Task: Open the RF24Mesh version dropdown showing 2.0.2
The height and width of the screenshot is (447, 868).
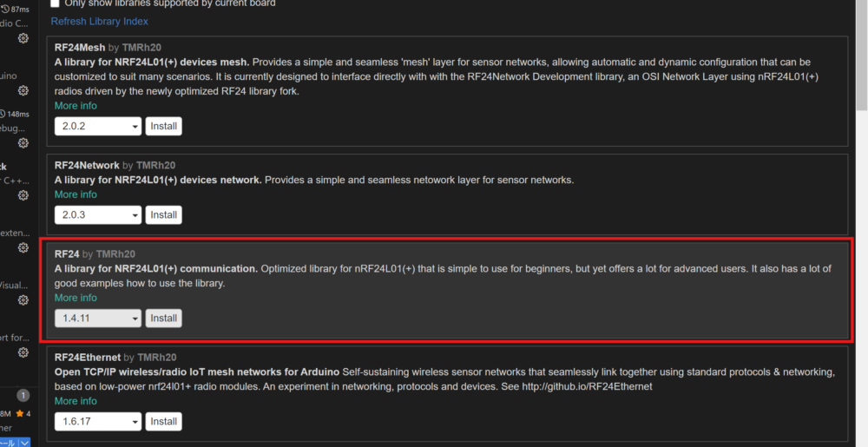Action: point(97,127)
